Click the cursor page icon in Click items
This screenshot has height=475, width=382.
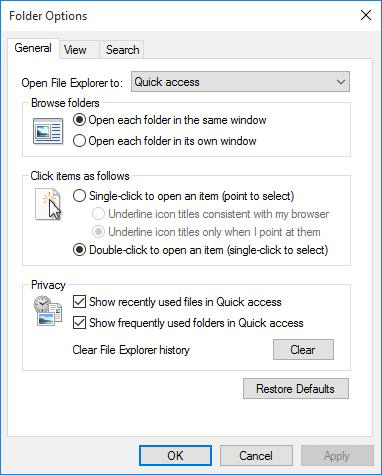tap(49, 205)
